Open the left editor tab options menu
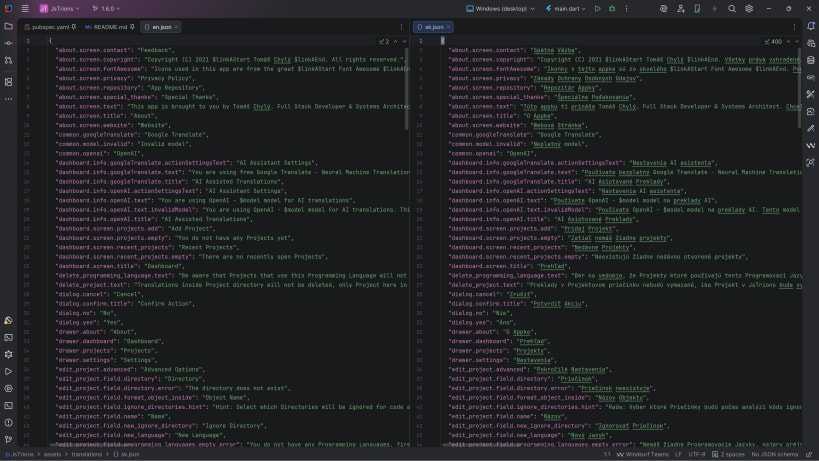Image resolution: width=819 pixels, height=461 pixels. [x=401, y=27]
